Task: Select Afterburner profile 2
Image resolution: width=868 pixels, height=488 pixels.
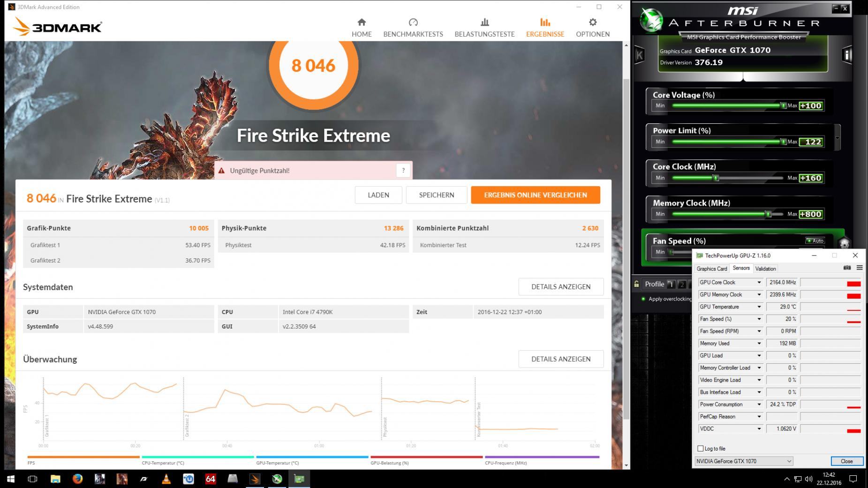Action: pyautogui.click(x=682, y=284)
